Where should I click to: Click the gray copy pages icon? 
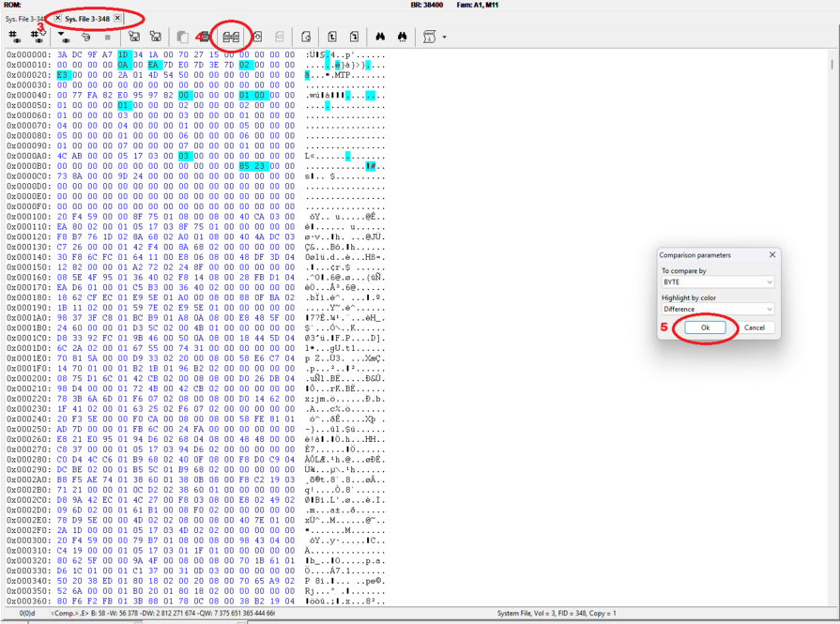click(x=182, y=37)
